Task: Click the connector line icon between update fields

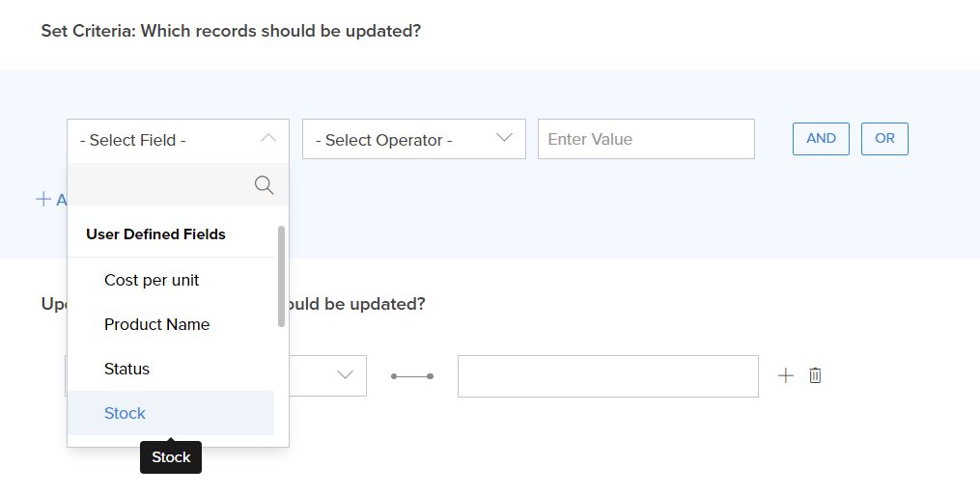Action: point(412,375)
